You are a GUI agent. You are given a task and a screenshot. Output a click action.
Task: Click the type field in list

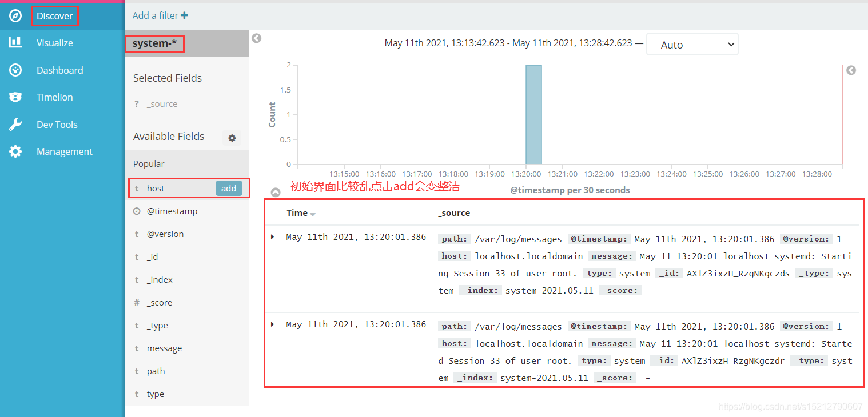[x=156, y=394]
